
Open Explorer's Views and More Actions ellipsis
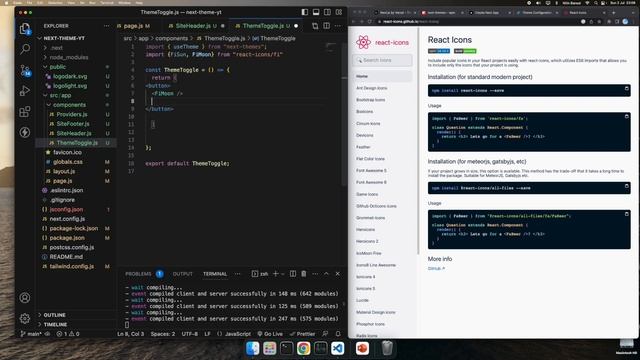pos(107,26)
